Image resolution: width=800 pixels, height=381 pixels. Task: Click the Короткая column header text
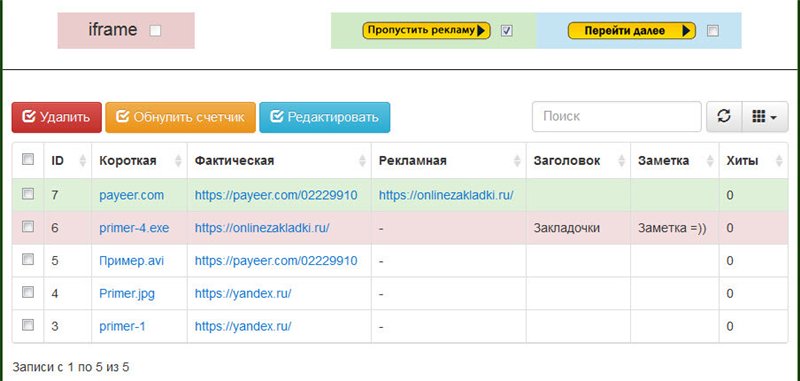[x=128, y=161]
